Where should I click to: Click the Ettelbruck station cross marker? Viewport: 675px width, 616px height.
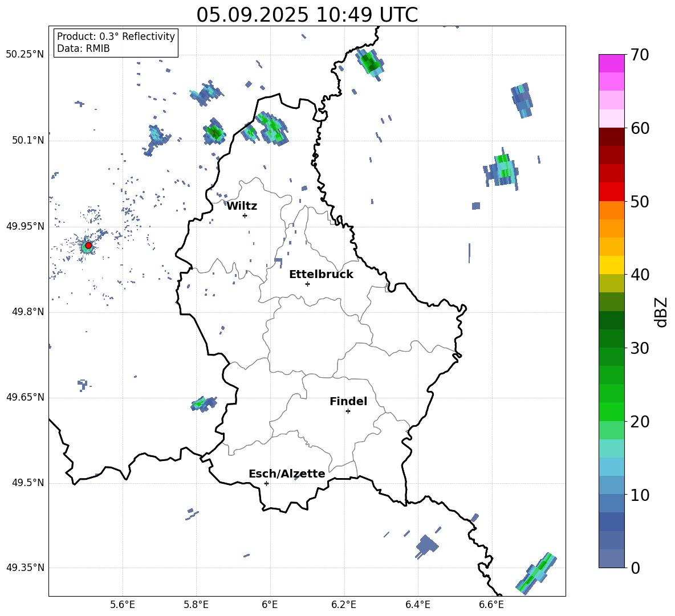pyautogui.click(x=307, y=284)
